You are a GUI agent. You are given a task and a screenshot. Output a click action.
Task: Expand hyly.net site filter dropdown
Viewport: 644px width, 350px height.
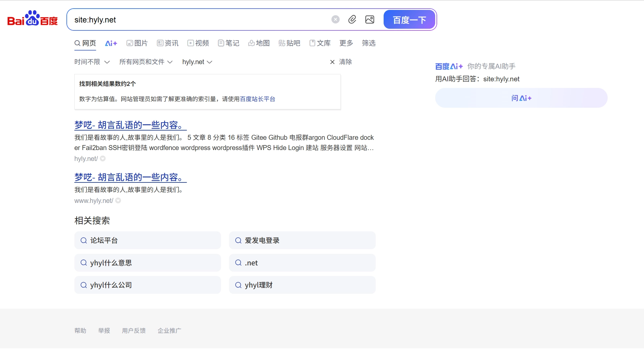click(197, 62)
